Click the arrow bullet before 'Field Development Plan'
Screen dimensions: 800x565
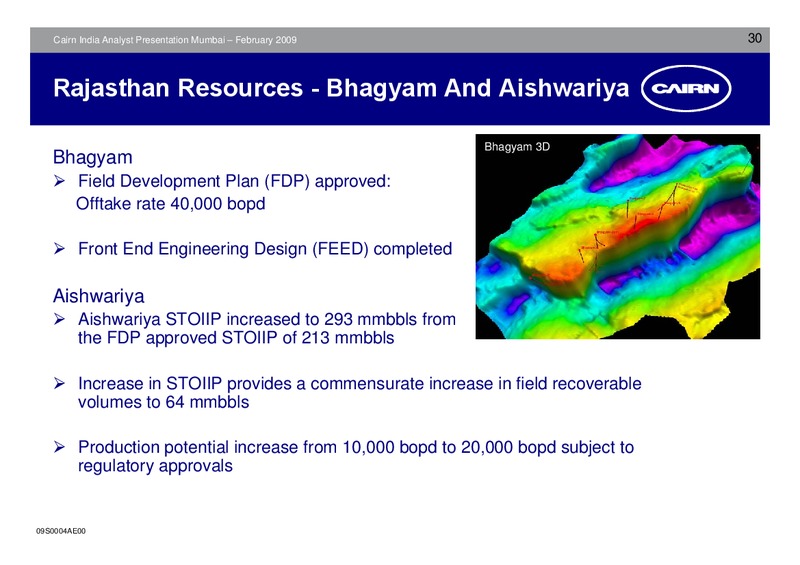tap(59, 181)
